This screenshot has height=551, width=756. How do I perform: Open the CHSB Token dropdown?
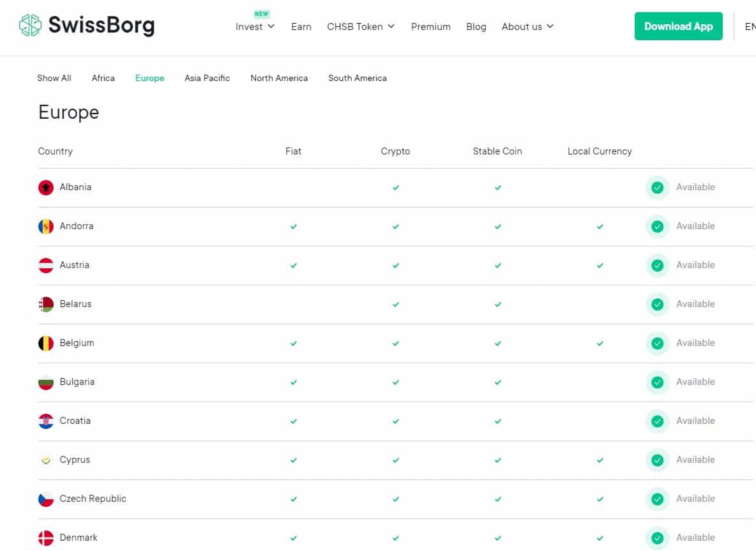click(x=361, y=27)
